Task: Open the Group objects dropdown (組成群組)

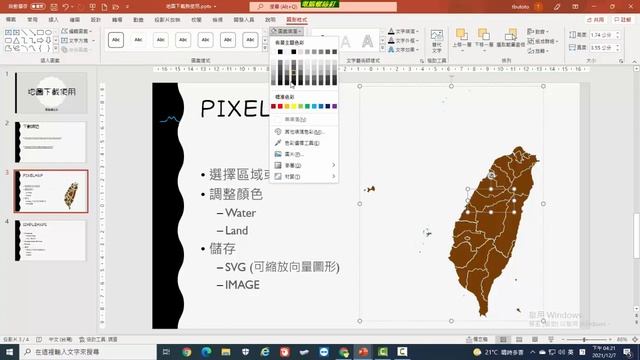Action: (x=543, y=41)
